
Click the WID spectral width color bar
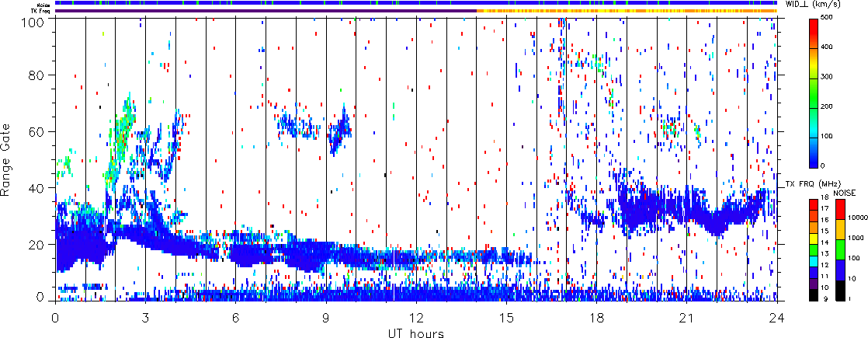(x=814, y=93)
